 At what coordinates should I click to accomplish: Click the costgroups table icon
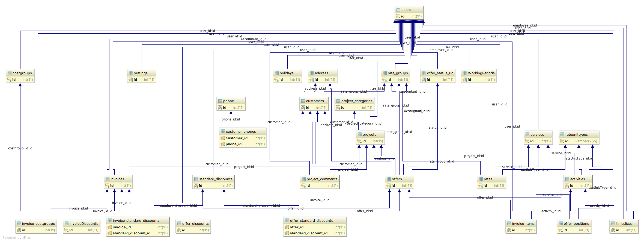pyautogui.click(x=10, y=73)
